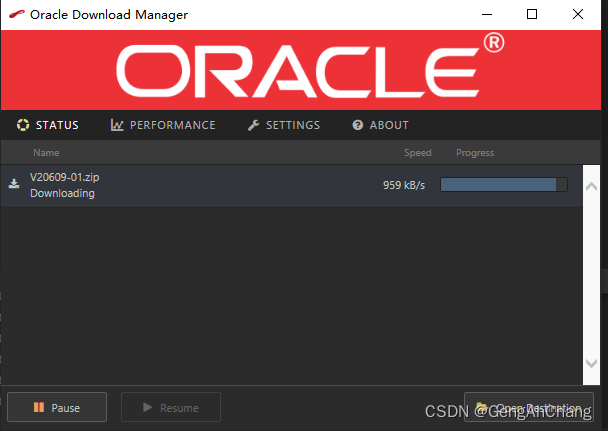Click the Oracle logo banner
This screenshot has height=431, width=608.
tap(301, 70)
